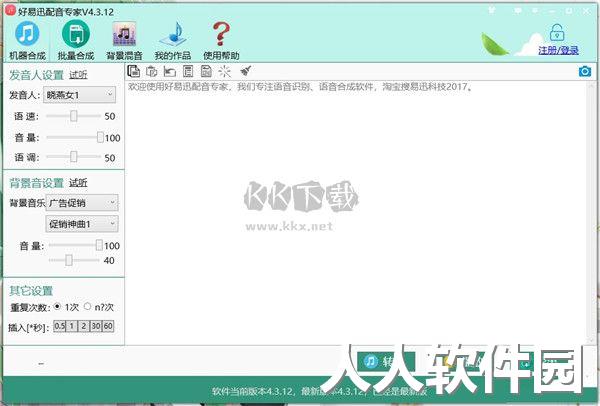The image size is (600, 406).
Task: Open the 背景混音 background mixing tool
Action: coord(124,41)
